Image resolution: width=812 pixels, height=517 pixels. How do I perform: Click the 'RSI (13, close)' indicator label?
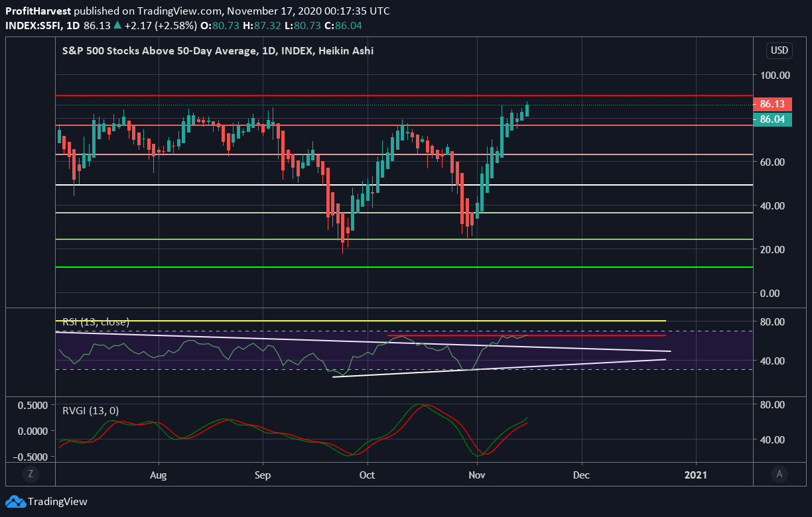tap(96, 322)
